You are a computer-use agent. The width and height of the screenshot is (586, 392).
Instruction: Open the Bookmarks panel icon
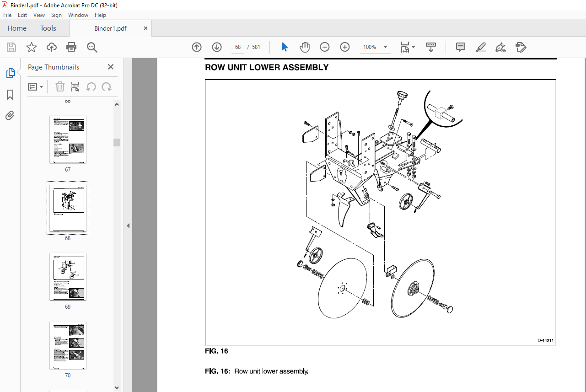pyautogui.click(x=10, y=95)
